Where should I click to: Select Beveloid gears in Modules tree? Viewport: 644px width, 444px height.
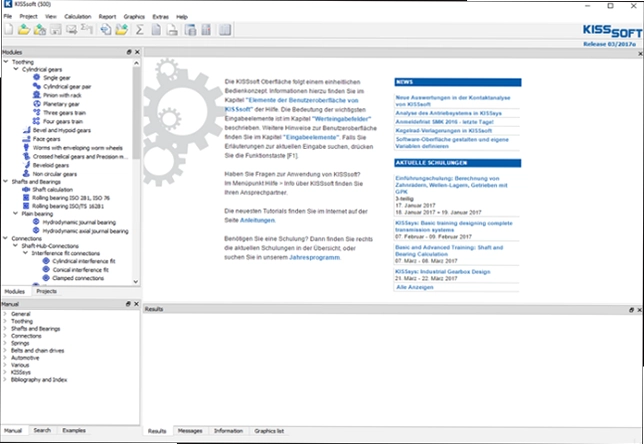tap(51, 165)
